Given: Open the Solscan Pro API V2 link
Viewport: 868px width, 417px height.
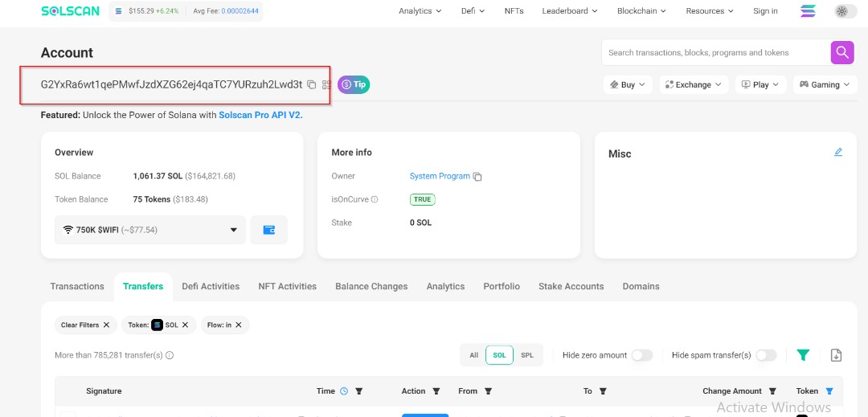Looking at the screenshot, I should (260, 116).
